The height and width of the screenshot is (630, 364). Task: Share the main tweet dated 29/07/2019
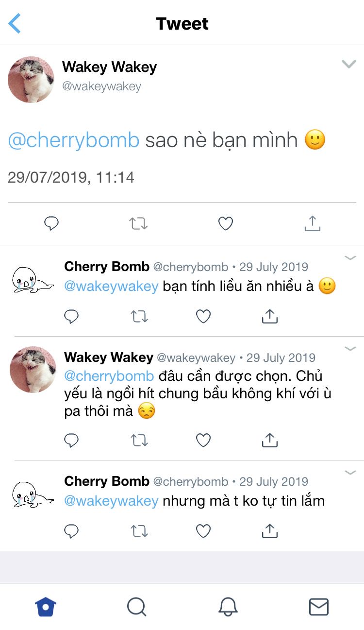coord(312,223)
